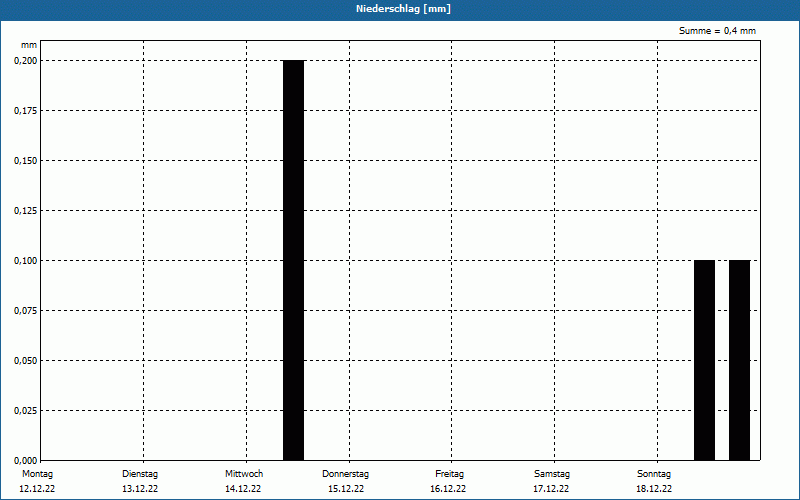
Task: Click the date 16.12.22
Action: (448, 489)
